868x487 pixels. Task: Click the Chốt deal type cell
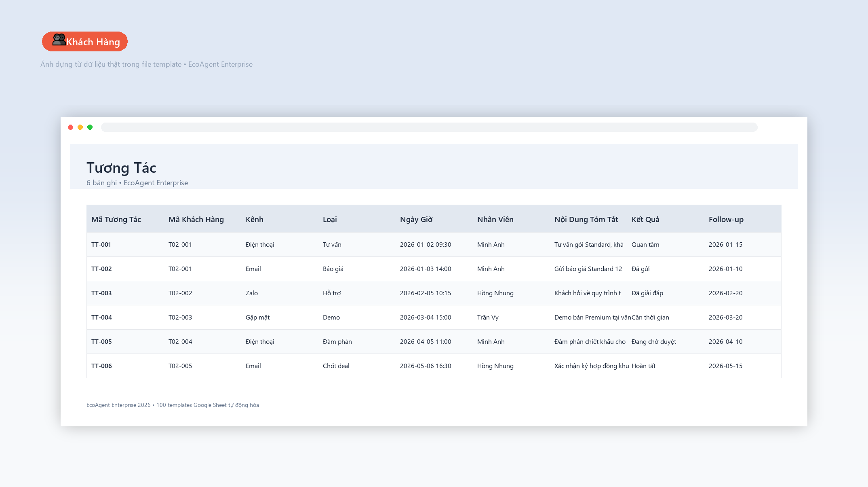tap(336, 366)
